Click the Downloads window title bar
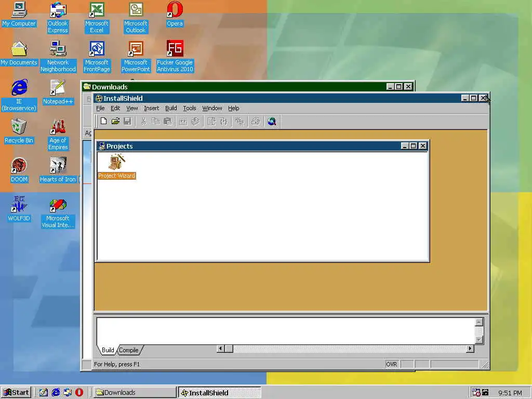 coord(234,87)
